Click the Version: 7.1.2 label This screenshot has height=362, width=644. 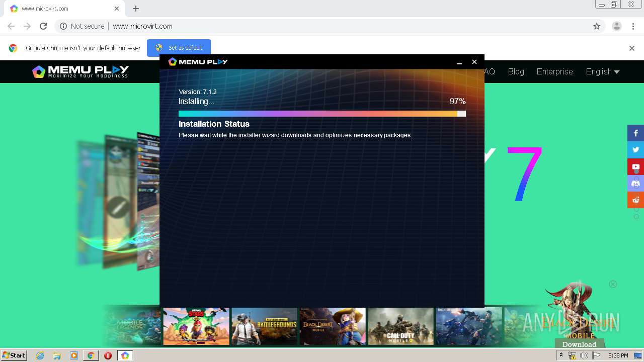198,92
